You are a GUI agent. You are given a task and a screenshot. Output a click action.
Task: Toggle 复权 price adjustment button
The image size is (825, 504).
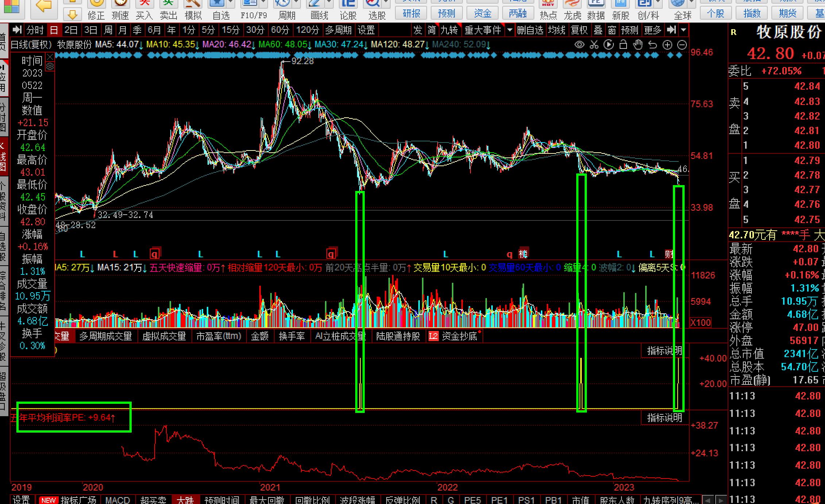click(x=579, y=30)
